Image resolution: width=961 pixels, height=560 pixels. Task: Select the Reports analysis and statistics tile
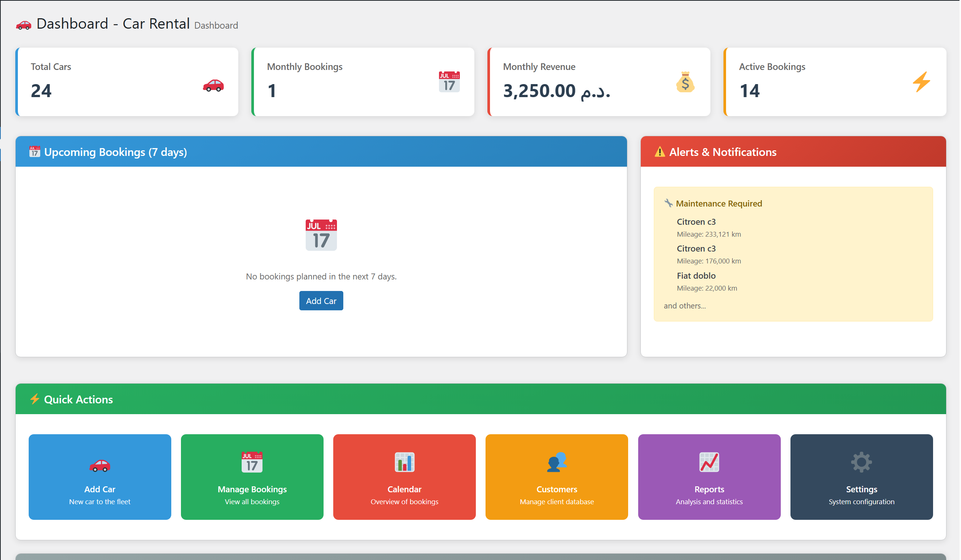pos(709,477)
